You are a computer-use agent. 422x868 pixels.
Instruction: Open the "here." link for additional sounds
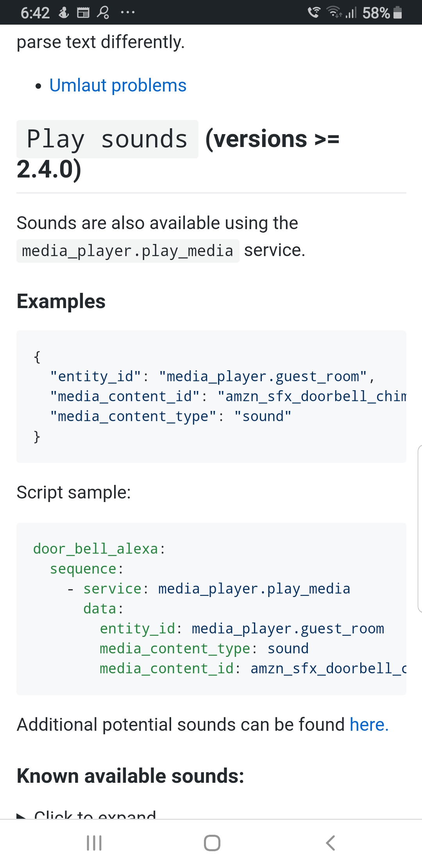click(x=368, y=725)
